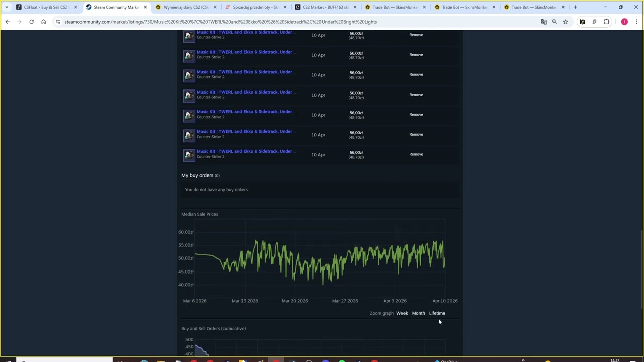
Task: Close the CSFloat tab
Action: [x=76, y=7]
